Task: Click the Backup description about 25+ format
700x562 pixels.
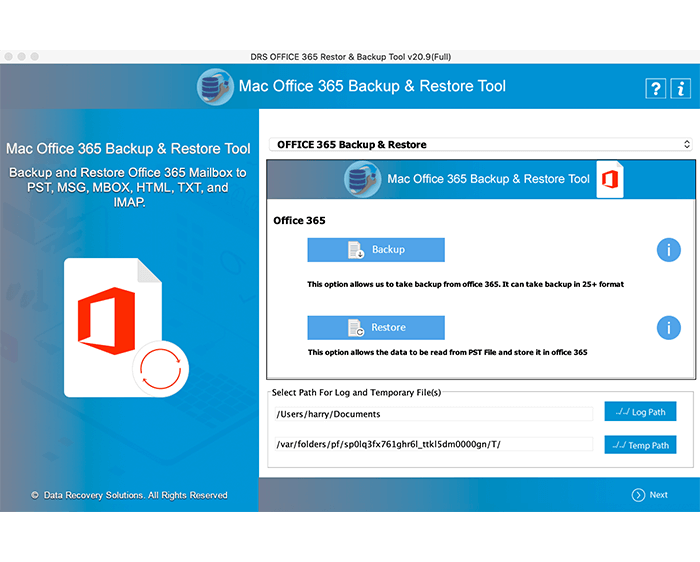Action: [x=465, y=284]
